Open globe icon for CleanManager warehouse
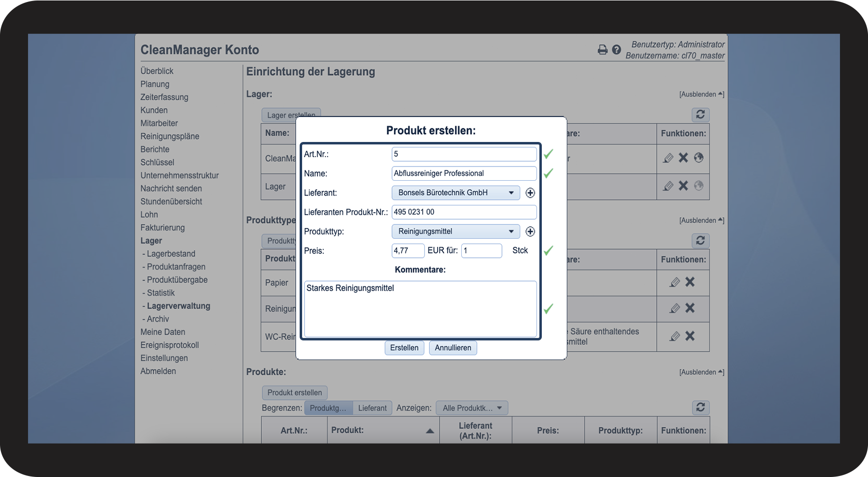The image size is (868, 477). (699, 158)
